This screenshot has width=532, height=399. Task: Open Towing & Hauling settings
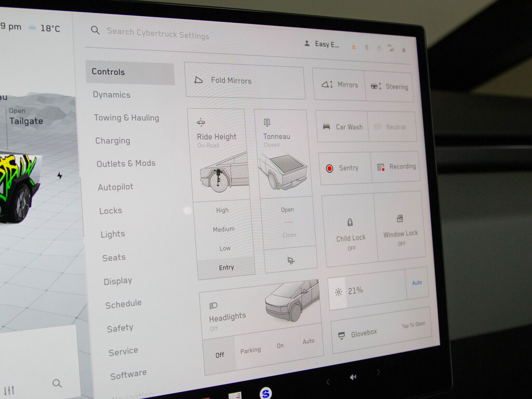point(126,118)
